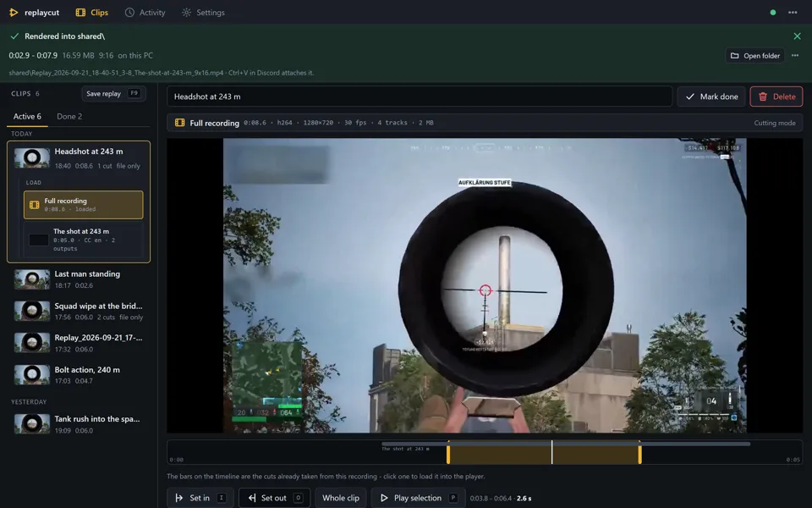
Task: Click The shot at 243 m cut thumbnail
Action: point(38,240)
